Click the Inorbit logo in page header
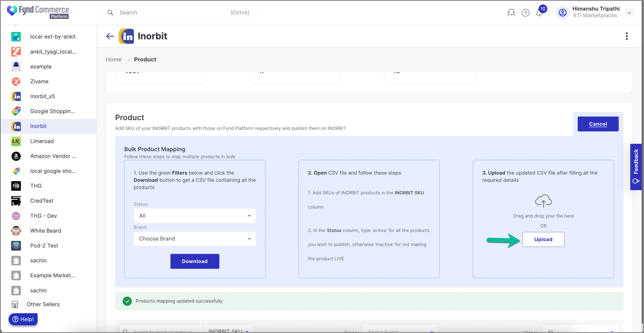 (x=126, y=36)
